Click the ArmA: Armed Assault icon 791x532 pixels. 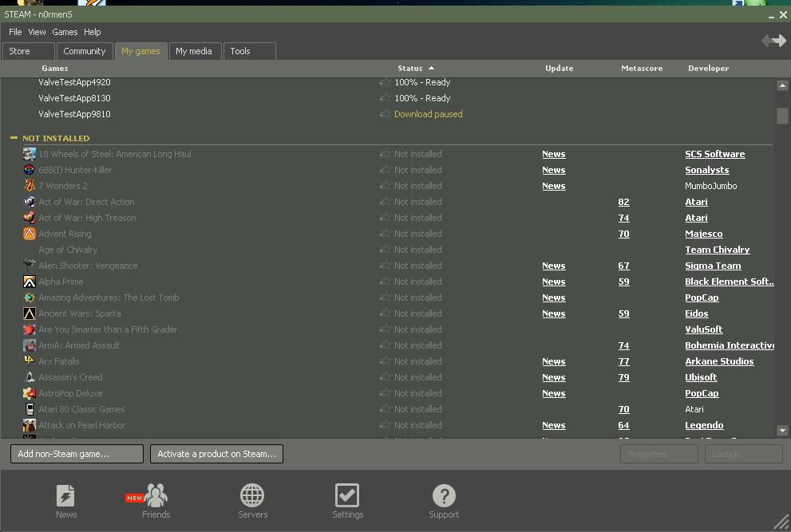coord(30,345)
